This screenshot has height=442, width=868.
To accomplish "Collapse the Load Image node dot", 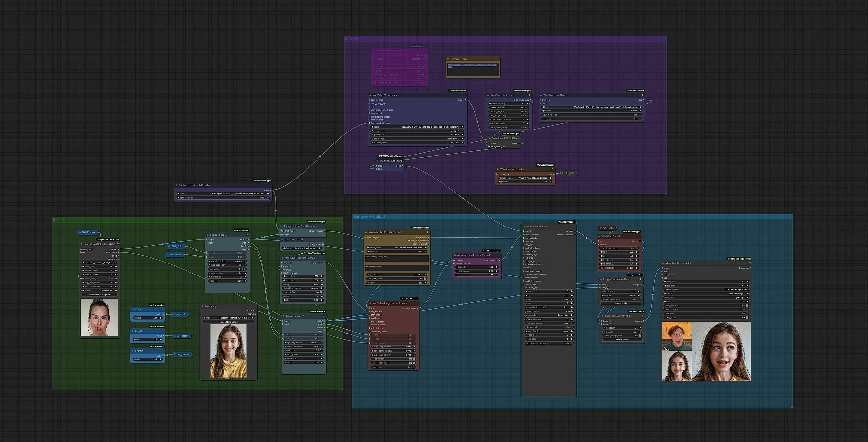I will 203,306.
